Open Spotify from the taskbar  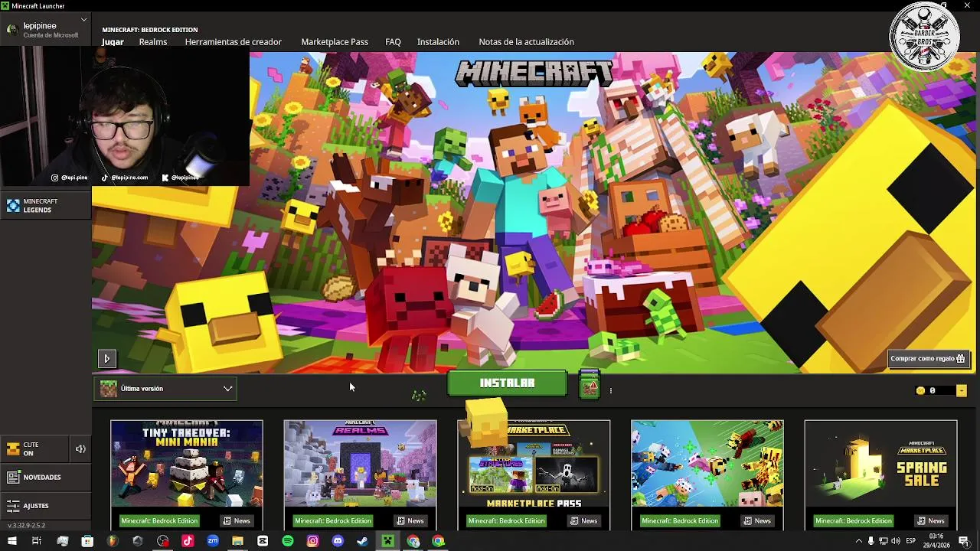click(288, 541)
